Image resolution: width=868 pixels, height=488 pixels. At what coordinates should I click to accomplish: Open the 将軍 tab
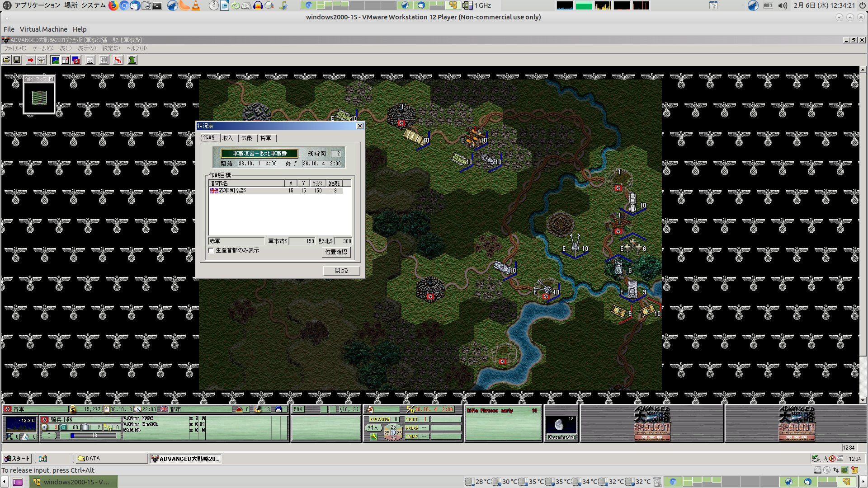coord(265,138)
